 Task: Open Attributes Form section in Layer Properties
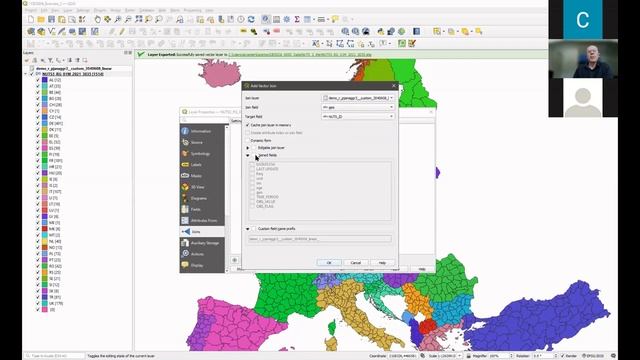pyautogui.click(x=202, y=220)
